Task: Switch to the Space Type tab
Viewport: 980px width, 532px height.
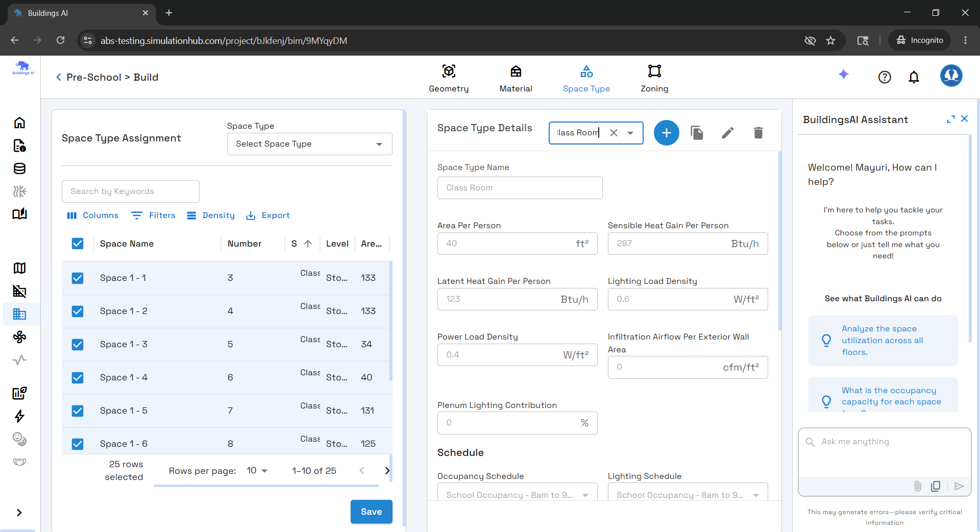Action: click(x=586, y=78)
